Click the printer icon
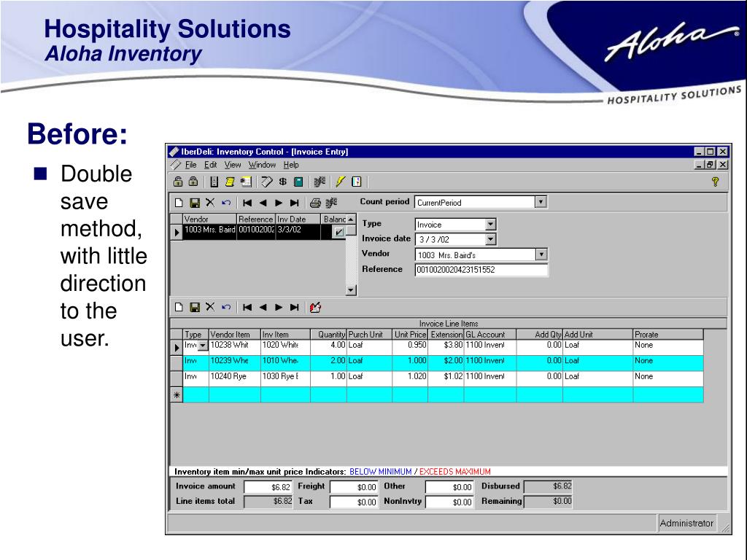This screenshot has height=560, width=747. [x=315, y=203]
